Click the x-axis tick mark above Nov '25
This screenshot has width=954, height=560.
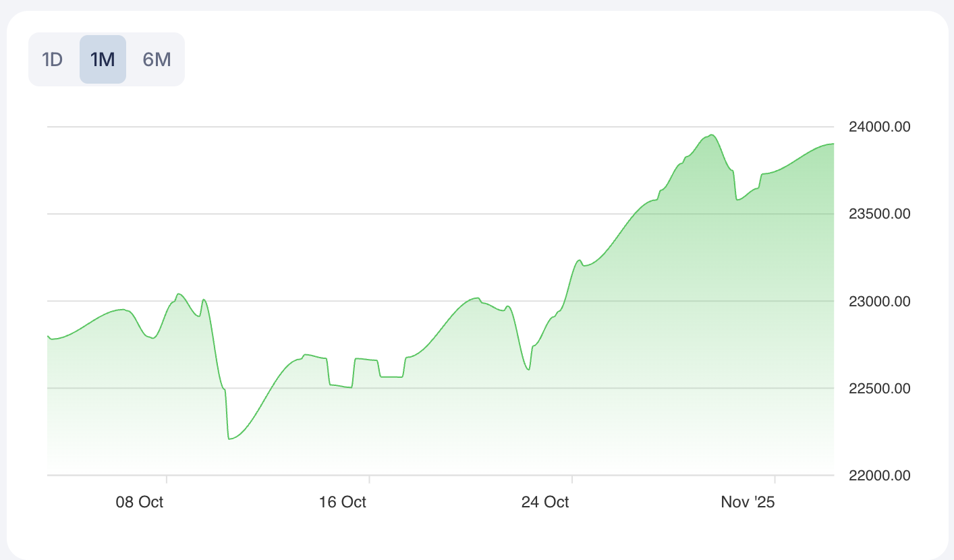775,479
